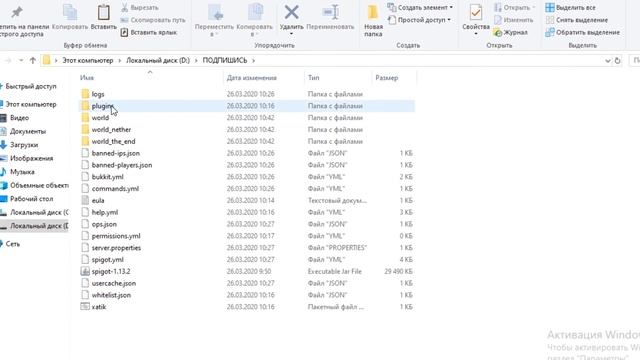Select the ops.json file
This screenshot has height=360, width=640.
[104, 224]
